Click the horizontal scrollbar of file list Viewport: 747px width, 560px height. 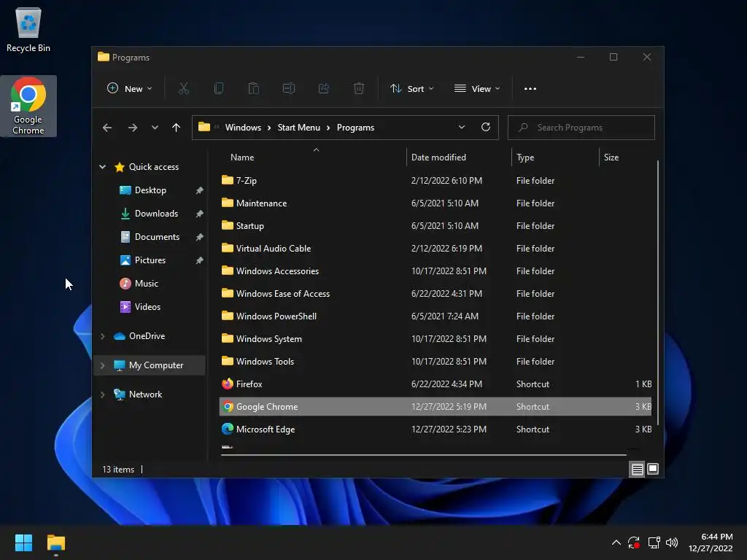(424, 455)
